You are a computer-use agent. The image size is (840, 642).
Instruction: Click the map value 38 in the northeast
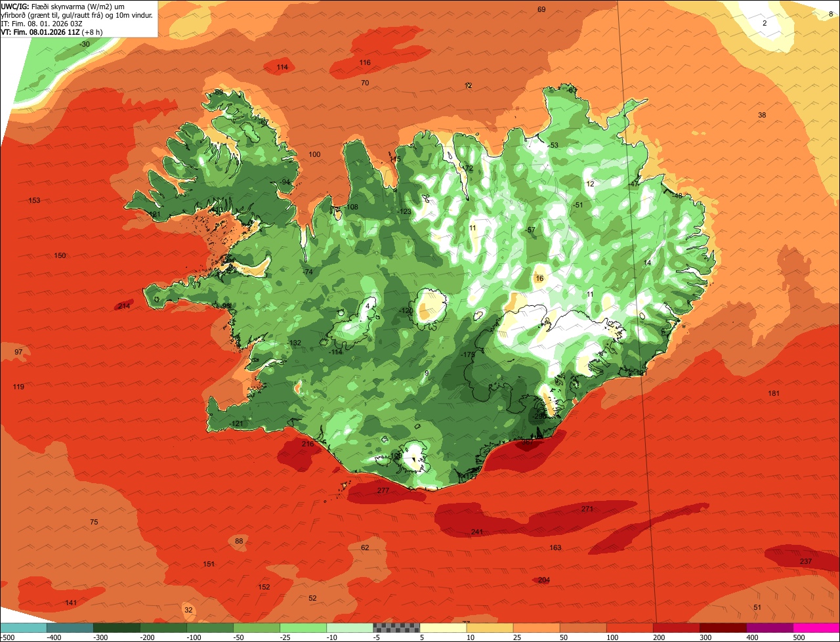[x=762, y=116]
